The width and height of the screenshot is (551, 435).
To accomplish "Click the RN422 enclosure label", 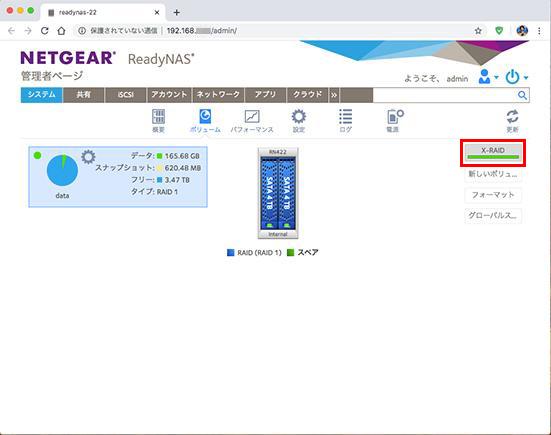I will pos(278,152).
